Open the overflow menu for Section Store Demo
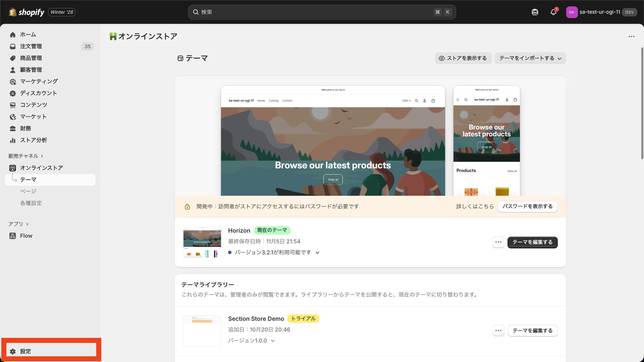This screenshot has height=362, width=644. (x=498, y=330)
